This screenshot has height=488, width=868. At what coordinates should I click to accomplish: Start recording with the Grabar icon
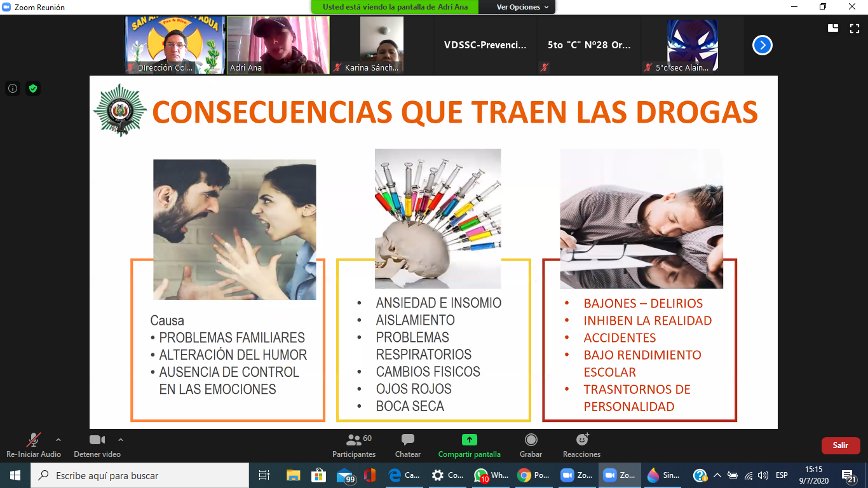tap(531, 439)
